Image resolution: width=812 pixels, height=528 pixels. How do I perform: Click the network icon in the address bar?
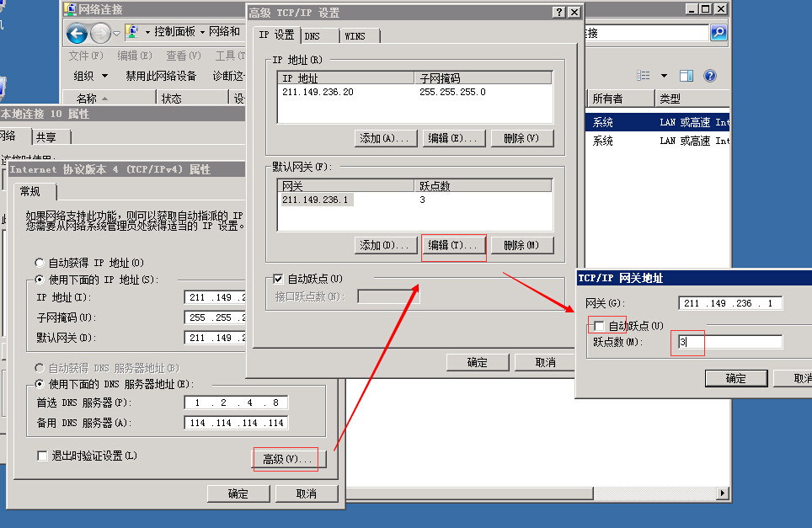[133, 32]
